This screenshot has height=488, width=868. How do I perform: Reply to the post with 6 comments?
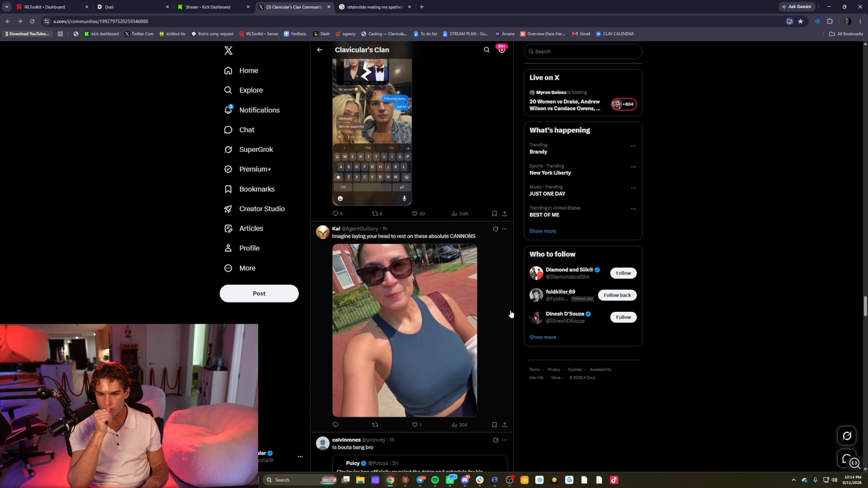coord(337,214)
